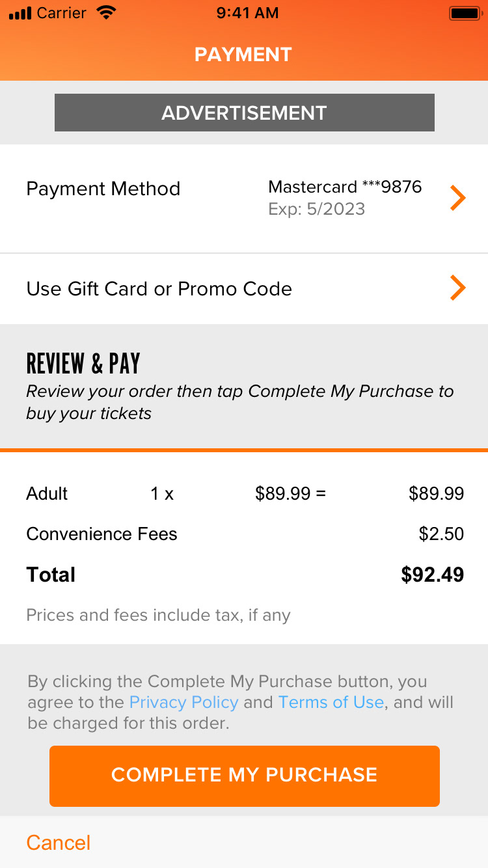Tap the 9:41 AM clock
The image size is (488, 868).
[247, 13]
